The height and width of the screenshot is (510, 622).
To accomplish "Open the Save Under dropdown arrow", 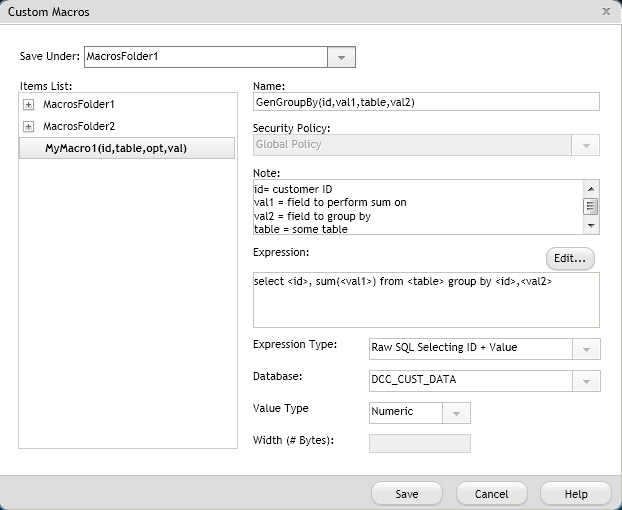I will (341, 58).
